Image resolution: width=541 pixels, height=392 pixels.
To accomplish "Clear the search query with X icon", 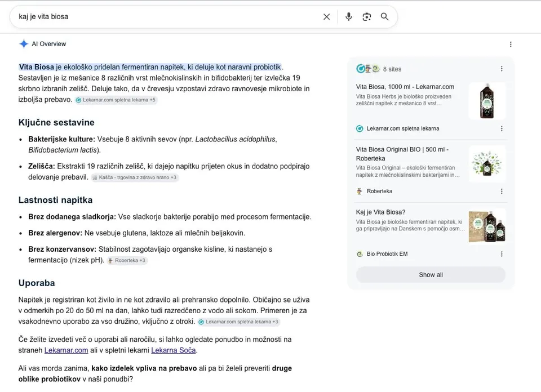I will pyautogui.click(x=326, y=16).
